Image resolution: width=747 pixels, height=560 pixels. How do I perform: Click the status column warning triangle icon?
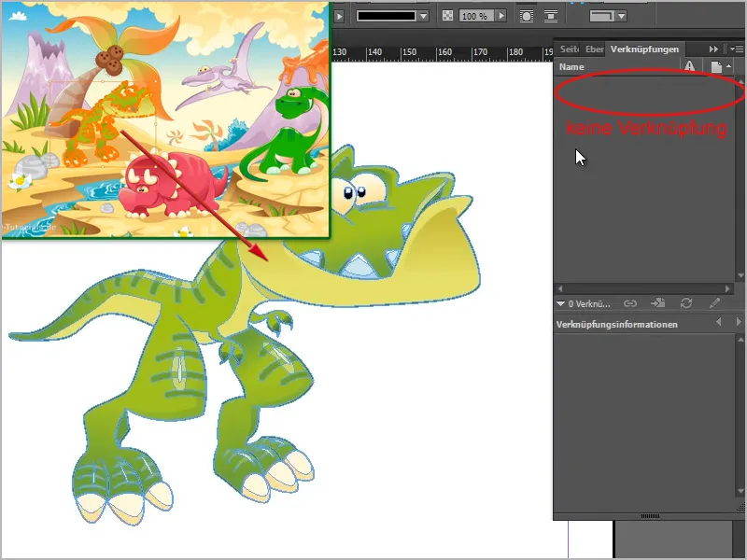coord(689,66)
